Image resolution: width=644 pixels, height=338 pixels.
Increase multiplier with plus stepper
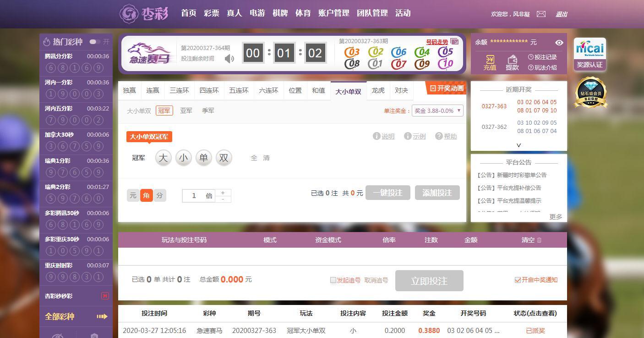coord(223,193)
